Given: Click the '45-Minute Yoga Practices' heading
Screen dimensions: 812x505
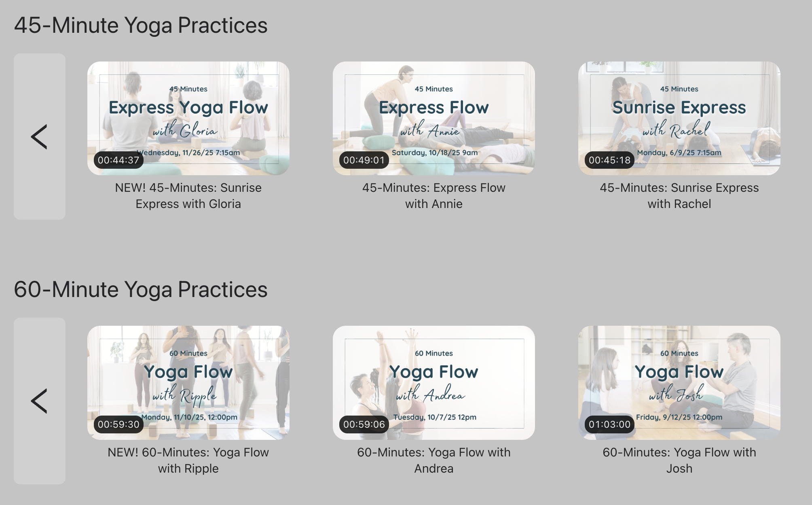Looking at the screenshot, I should pos(141,25).
